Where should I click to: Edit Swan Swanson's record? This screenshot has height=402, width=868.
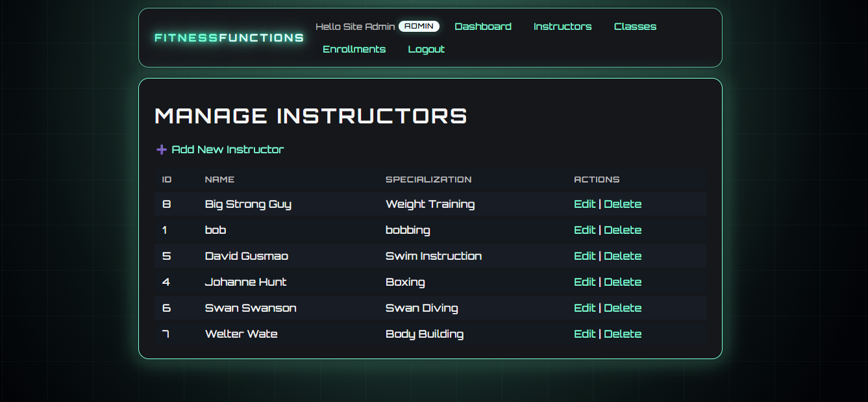[584, 308]
